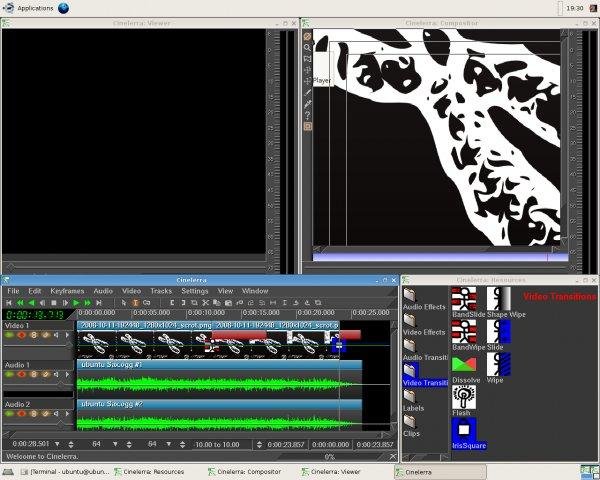
Task: Open the Audio Effects folder
Action: click(x=410, y=295)
